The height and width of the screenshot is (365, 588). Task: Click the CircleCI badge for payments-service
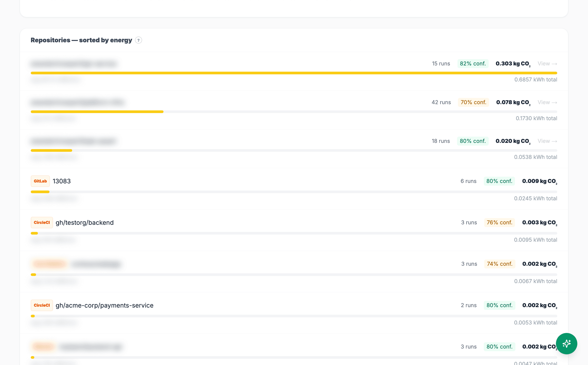coord(42,305)
